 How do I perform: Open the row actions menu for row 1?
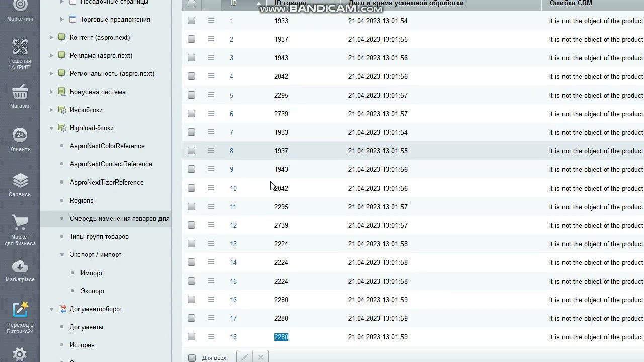tap(211, 20)
